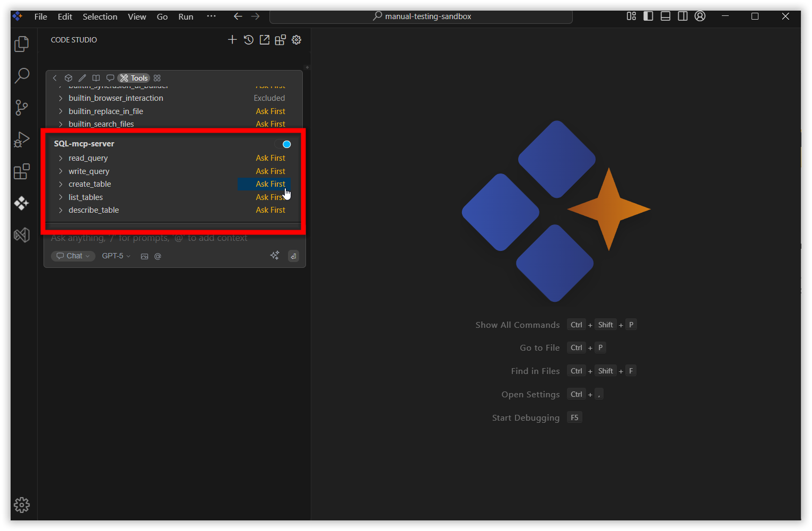
Task: Open the Chat mode dropdown
Action: tap(73, 256)
